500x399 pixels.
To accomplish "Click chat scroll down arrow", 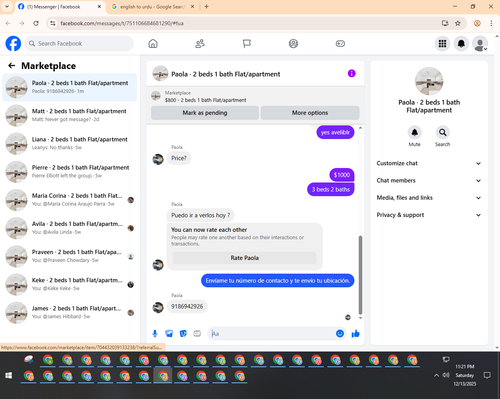I will 360,318.
